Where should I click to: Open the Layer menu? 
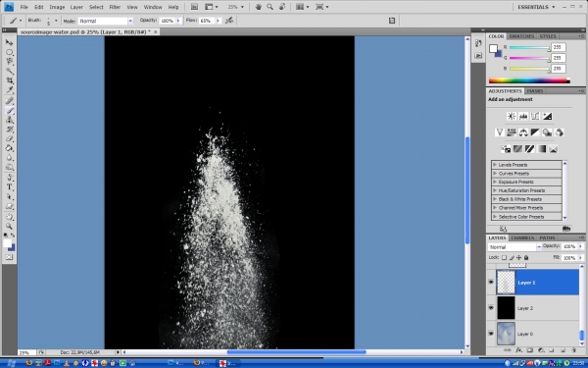pyautogui.click(x=76, y=7)
